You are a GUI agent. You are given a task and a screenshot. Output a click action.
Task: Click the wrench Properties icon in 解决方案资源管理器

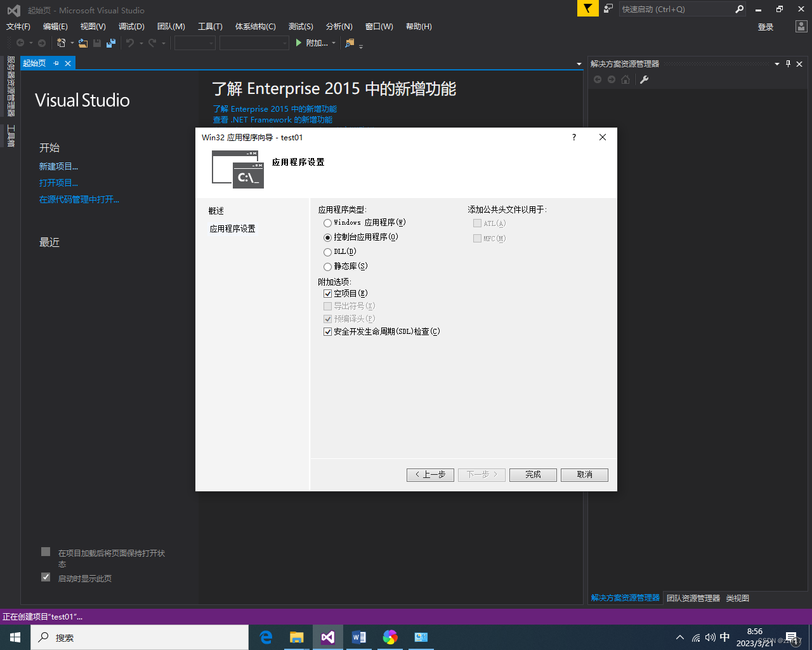point(643,79)
